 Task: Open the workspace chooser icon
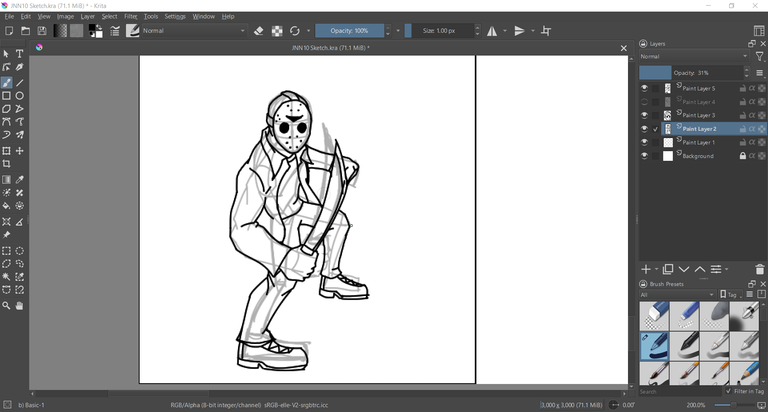[x=759, y=31]
